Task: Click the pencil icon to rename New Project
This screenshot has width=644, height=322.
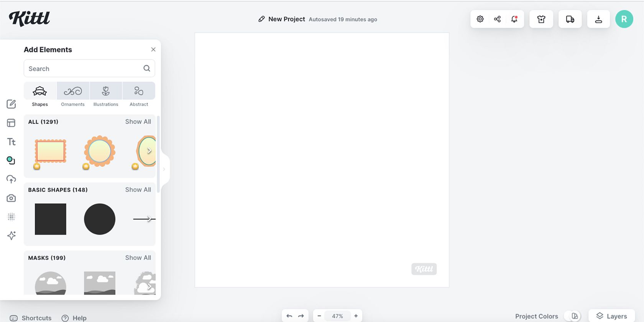Action: tap(261, 19)
